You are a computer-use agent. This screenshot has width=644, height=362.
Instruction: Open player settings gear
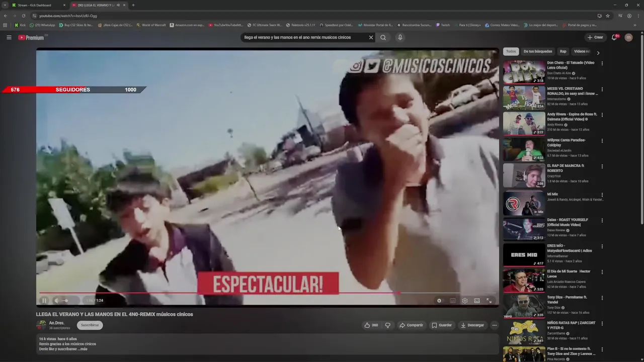(464, 301)
